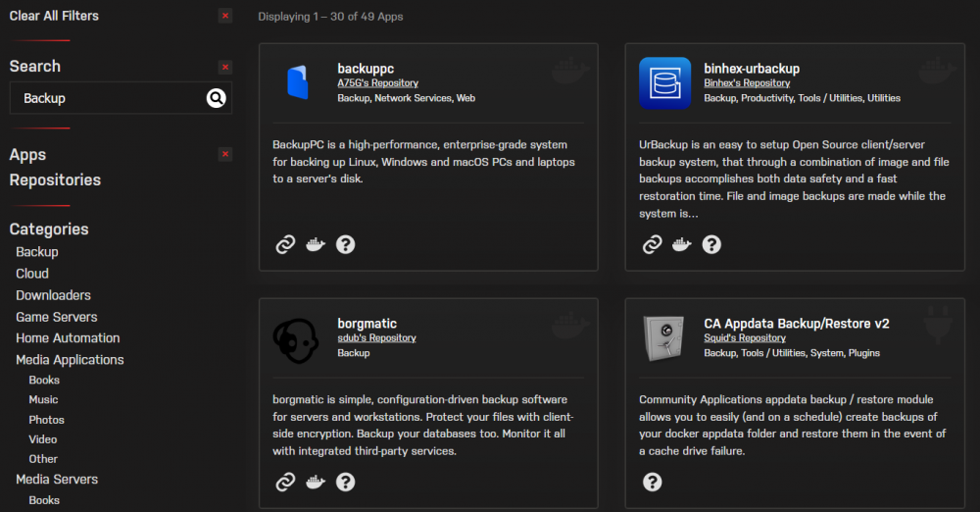Click the borgmatic app title
The height and width of the screenshot is (512, 980).
point(367,324)
